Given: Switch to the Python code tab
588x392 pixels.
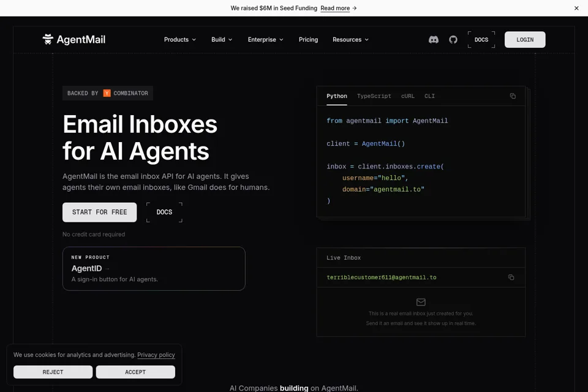Looking at the screenshot, I should tap(337, 96).
